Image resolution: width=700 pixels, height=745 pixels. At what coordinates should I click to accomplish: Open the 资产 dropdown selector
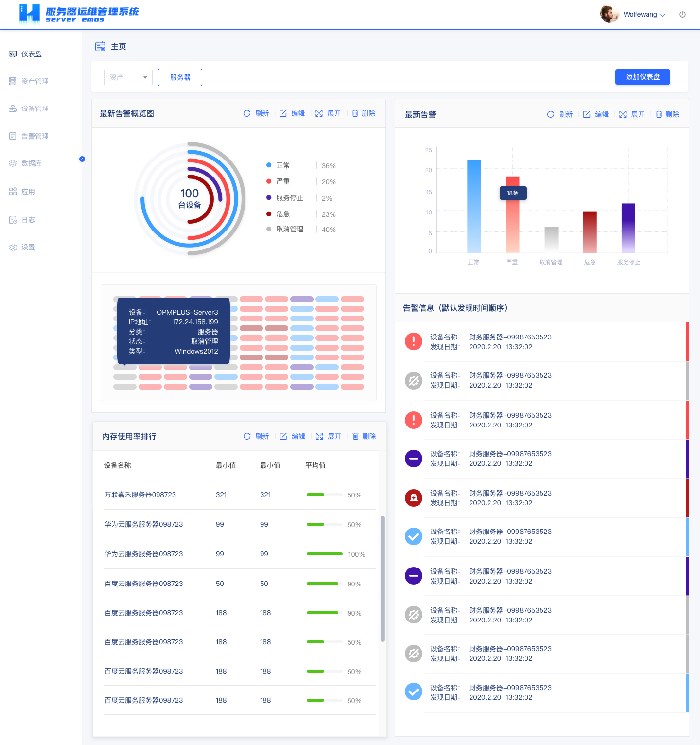point(128,77)
